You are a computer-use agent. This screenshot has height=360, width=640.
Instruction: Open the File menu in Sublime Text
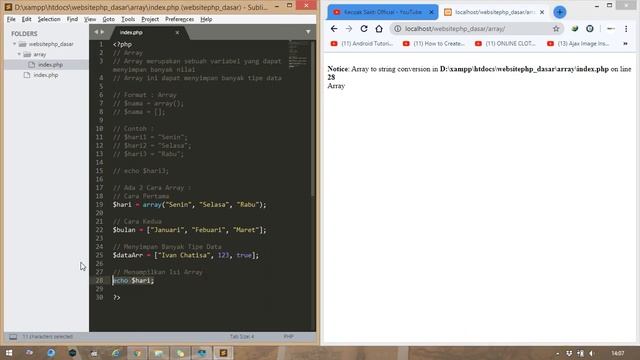coord(11,19)
